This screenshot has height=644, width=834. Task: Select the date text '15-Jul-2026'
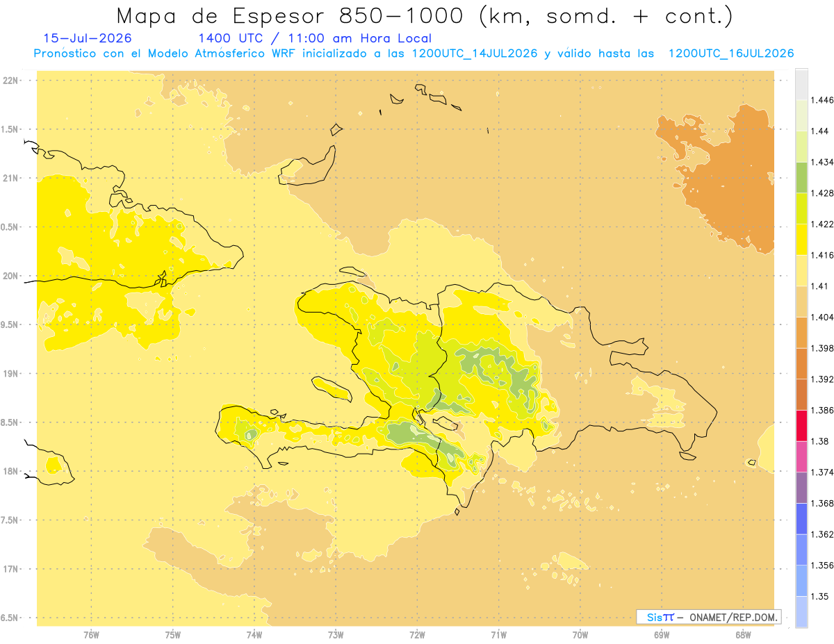click(88, 38)
